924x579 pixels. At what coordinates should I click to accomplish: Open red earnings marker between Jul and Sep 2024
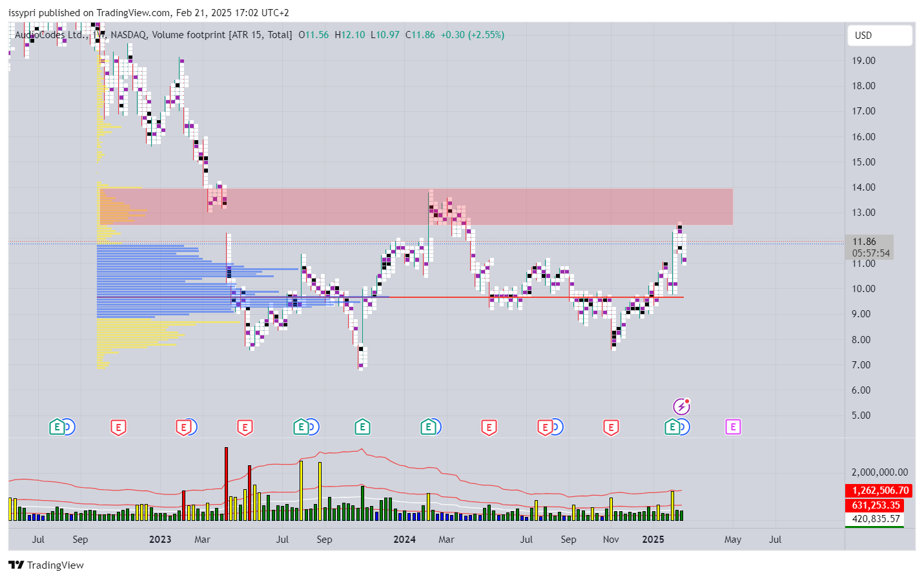pyautogui.click(x=546, y=427)
